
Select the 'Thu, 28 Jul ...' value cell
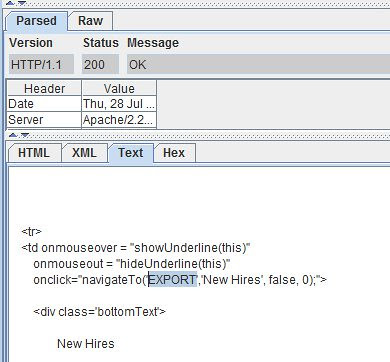click(x=119, y=104)
